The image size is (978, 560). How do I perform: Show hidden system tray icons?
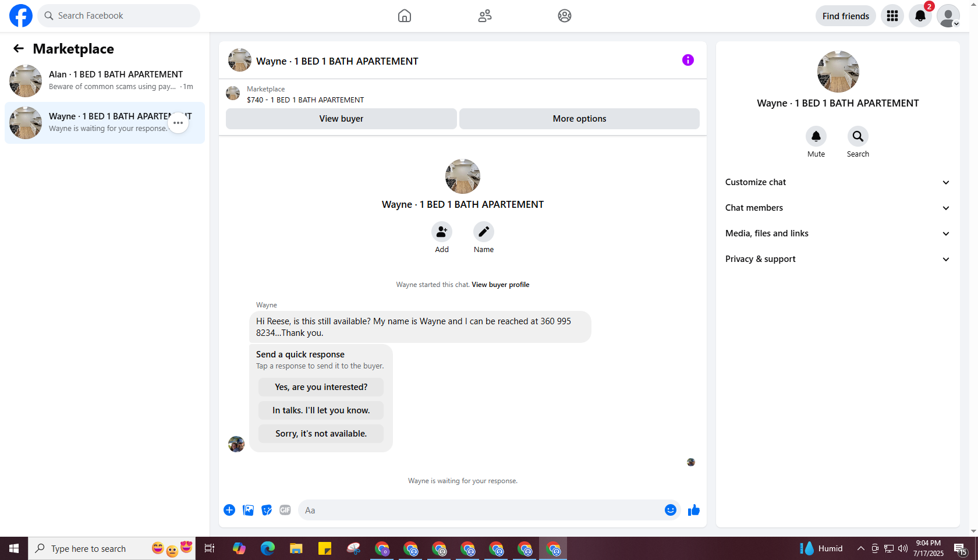click(x=861, y=548)
